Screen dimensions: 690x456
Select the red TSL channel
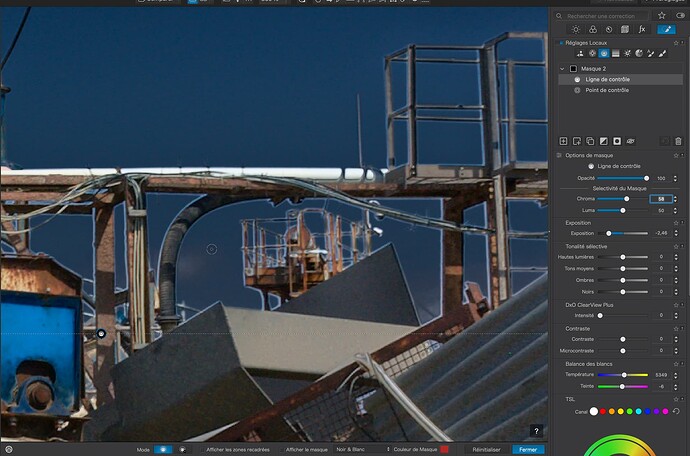click(x=603, y=412)
